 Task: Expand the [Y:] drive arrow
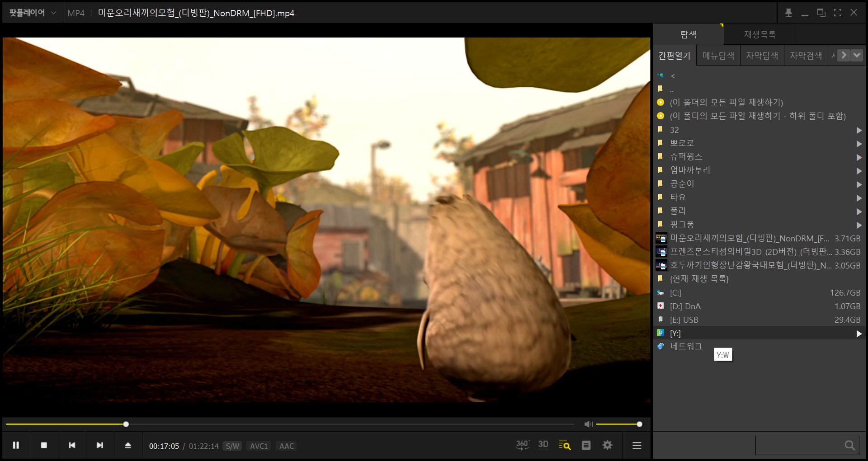point(859,334)
